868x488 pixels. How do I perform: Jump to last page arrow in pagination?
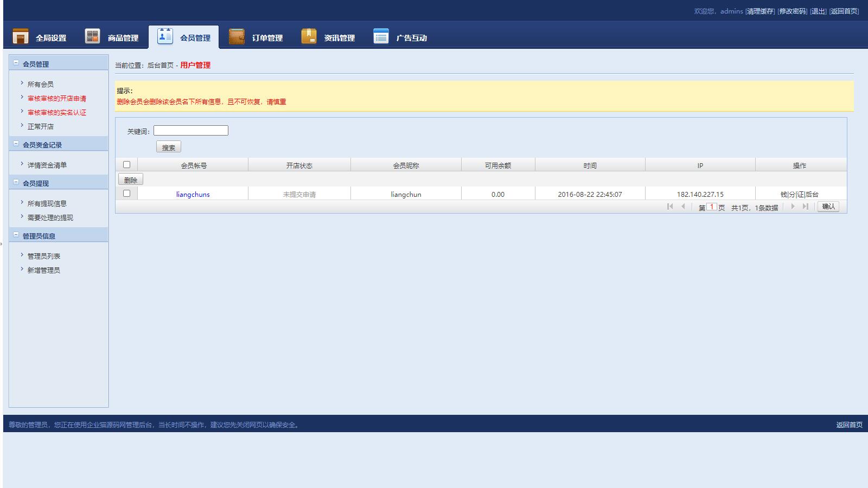pos(805,207)
